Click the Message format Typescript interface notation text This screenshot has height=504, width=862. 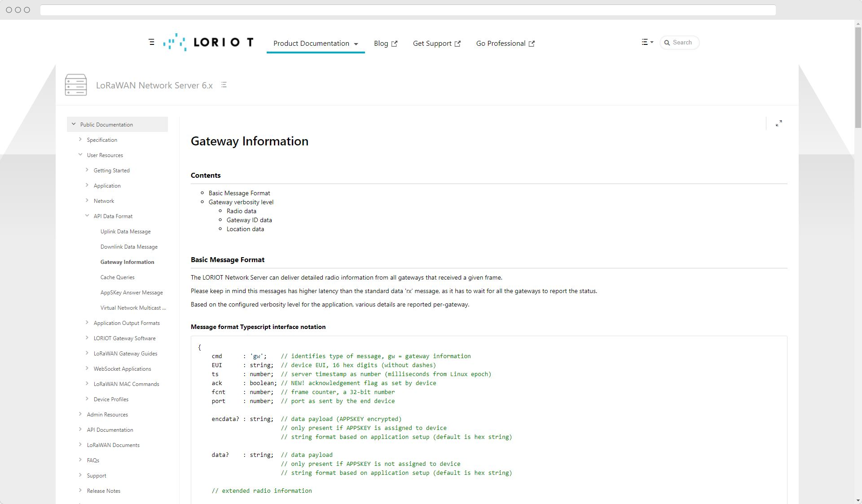(x=258, y=327)
